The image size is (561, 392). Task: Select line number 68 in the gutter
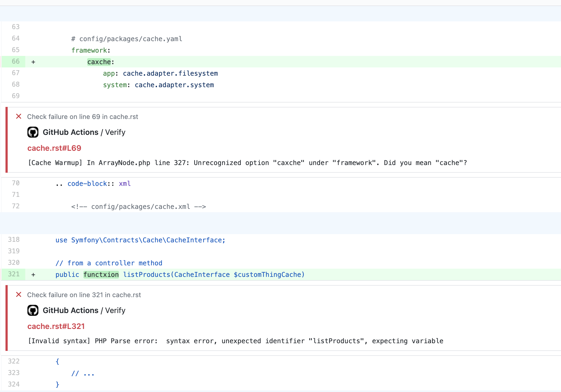tap(16, 84)
